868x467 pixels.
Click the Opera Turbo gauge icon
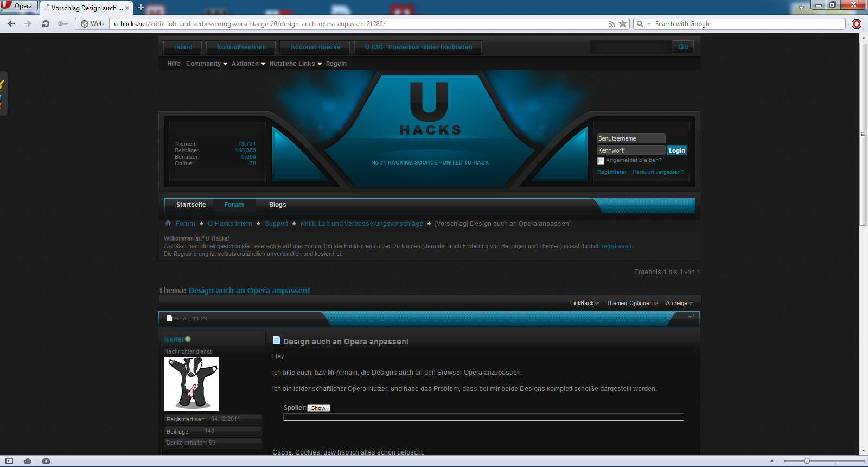(x=46, y=461)
